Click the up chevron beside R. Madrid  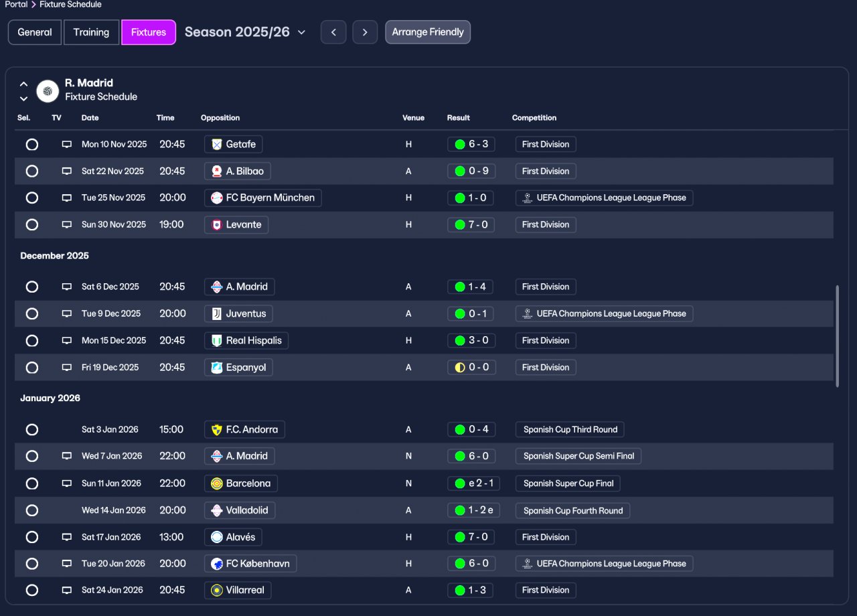(x=23, y=84)
